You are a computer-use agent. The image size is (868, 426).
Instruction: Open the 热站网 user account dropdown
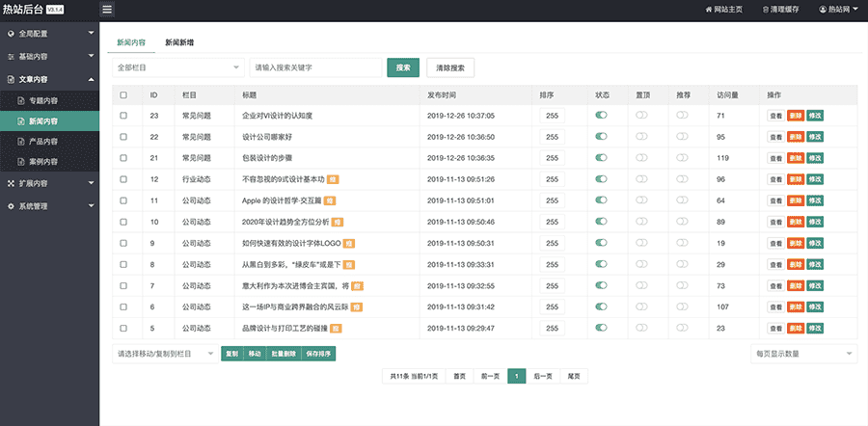coord(838,10)
